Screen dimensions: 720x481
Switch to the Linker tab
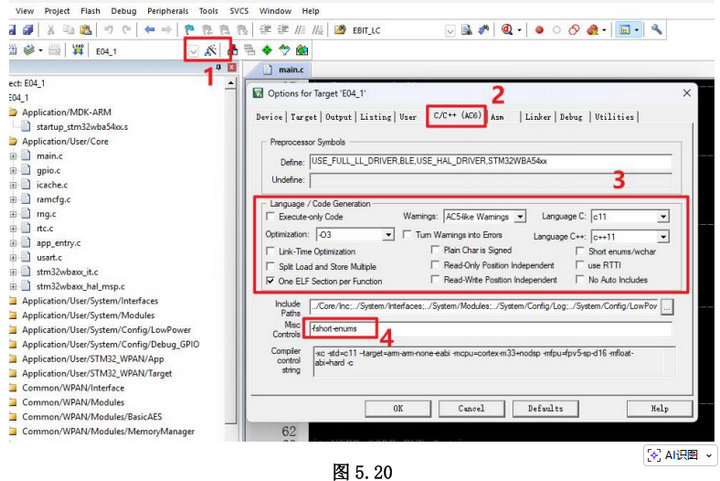pos(537,117)
